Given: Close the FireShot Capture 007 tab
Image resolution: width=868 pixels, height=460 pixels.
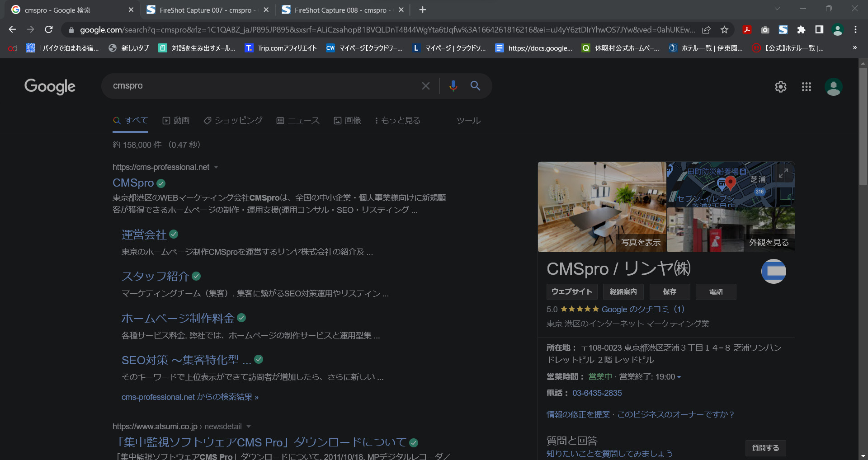Looking at the screenshot, I should pos(266,10).
